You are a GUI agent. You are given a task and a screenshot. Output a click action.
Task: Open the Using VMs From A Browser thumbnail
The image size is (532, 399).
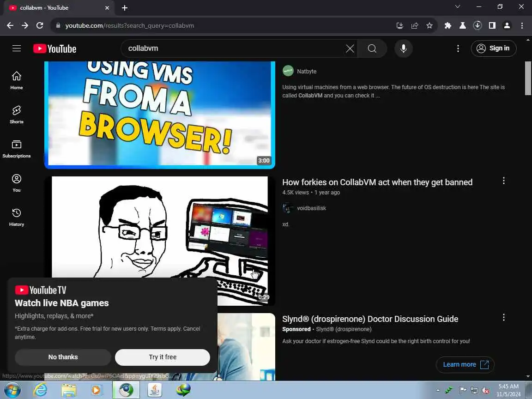(x=160, y=115)
